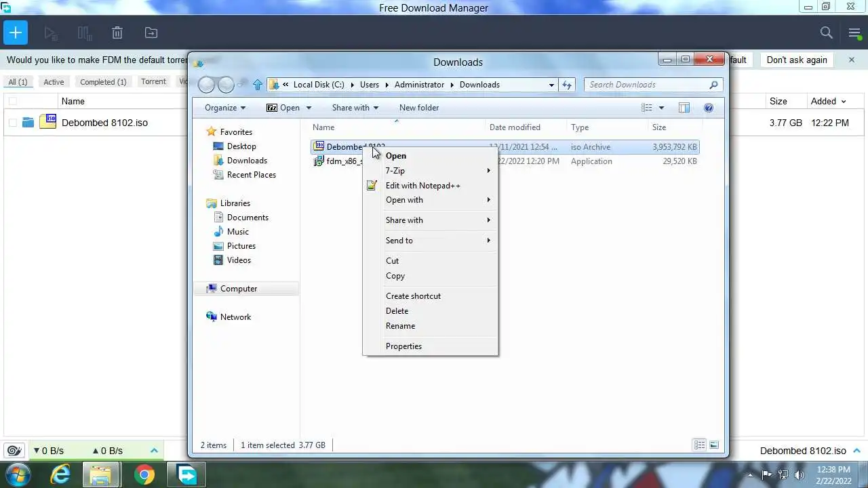
Task: Switch to the Active tab in FDM
Action: pyautogui.click(x=54, y=82)
